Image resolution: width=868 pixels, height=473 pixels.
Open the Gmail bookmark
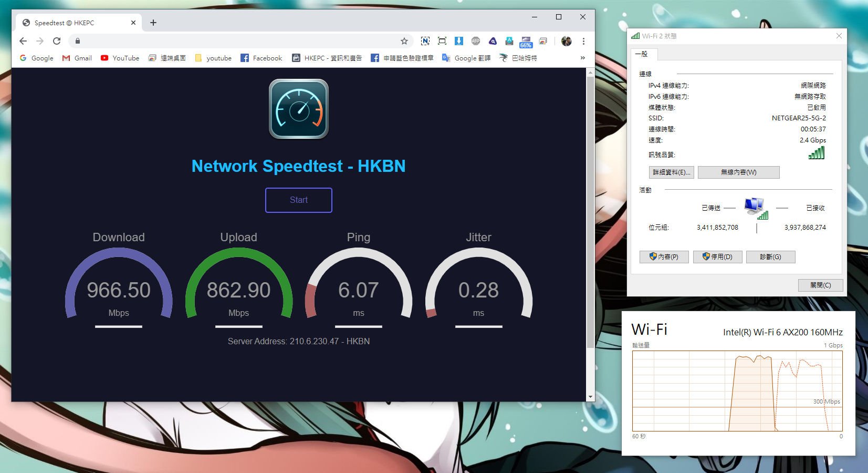[77, 58]
